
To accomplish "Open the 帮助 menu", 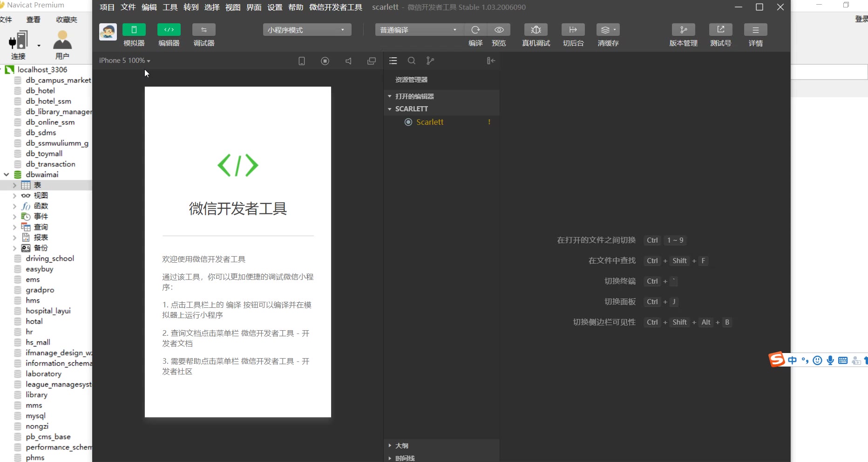I will [x=296, y=7].
